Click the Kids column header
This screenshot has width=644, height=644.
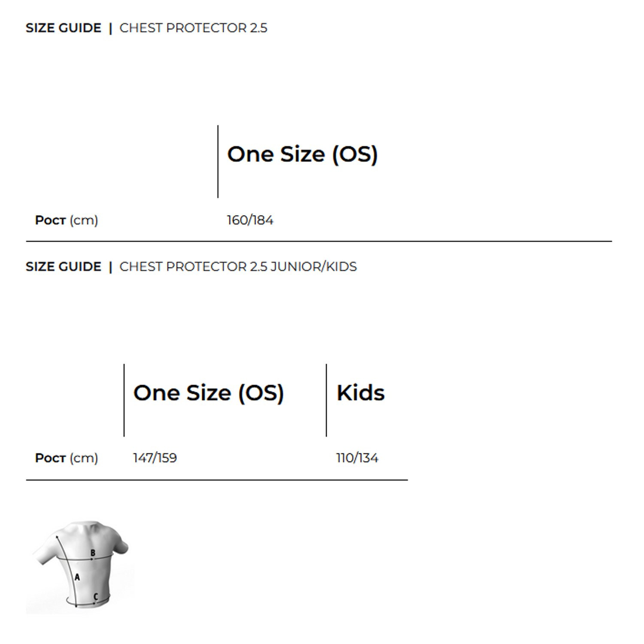[x=361, y=393]
